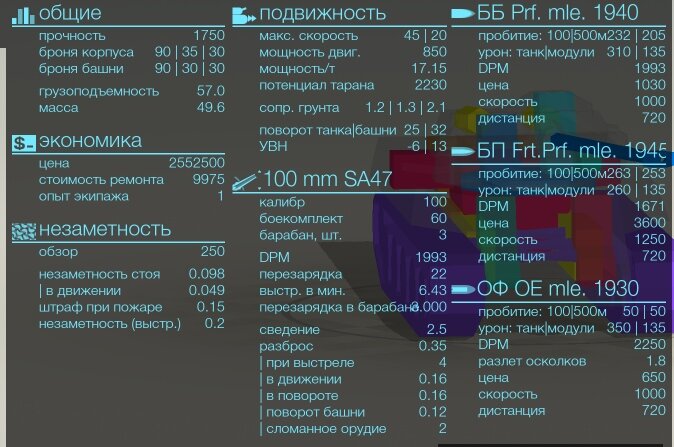Select the экономика section heading
This screenshot has height=447, width=674.
pyautogui.click(x=90, y=141)
